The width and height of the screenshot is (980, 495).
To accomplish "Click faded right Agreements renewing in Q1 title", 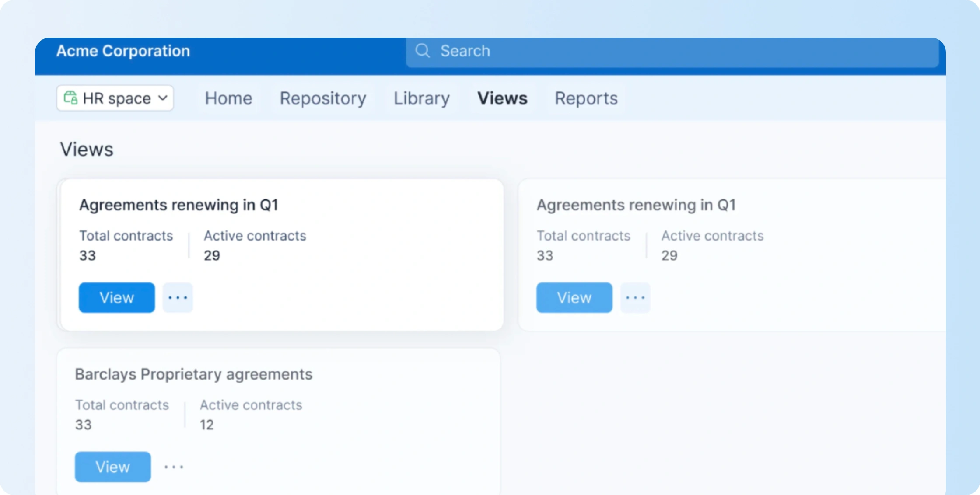I will [636, 205].
